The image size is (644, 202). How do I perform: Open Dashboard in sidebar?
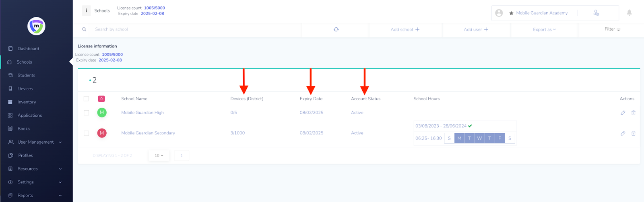pos(28,49)
